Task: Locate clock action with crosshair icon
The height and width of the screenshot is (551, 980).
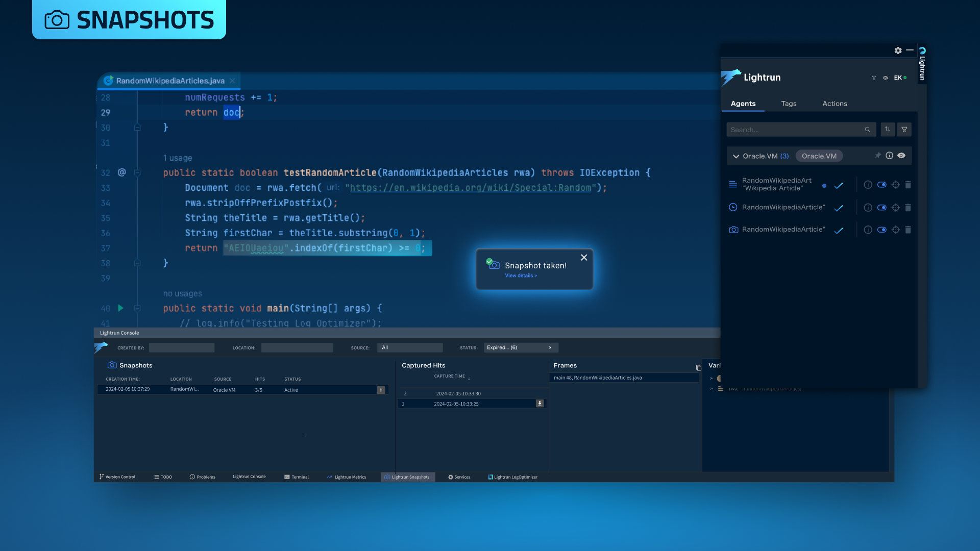Action: 895,208
